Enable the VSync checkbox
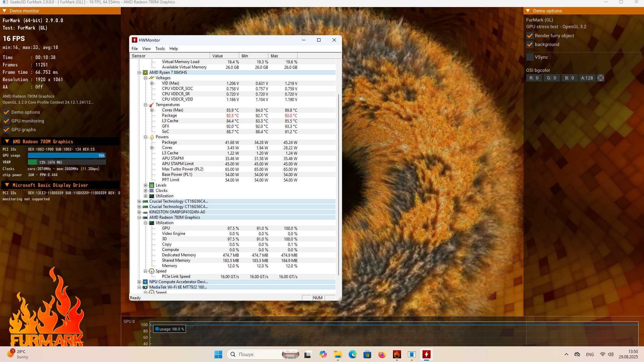644x362 pixels. click(530, 57)
